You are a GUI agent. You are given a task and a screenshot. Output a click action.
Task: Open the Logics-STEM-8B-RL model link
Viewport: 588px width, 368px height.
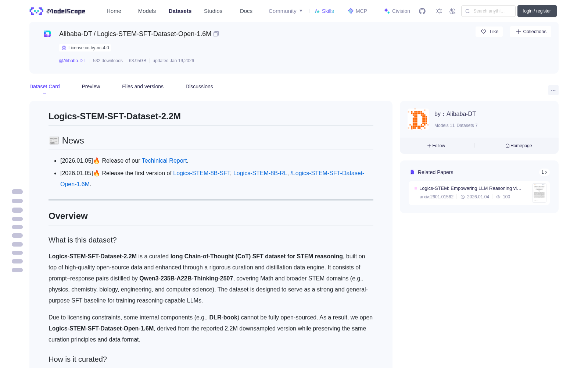point(260,173)
